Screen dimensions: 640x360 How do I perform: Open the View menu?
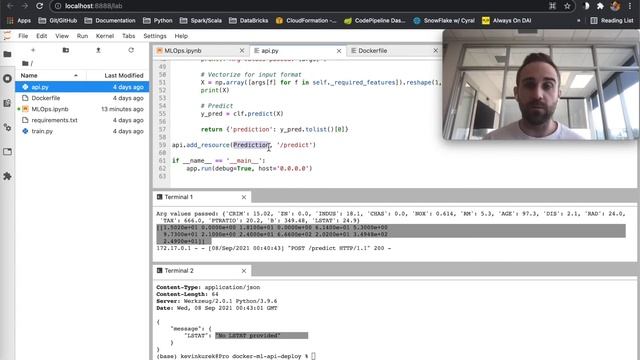[x=62, y=36]
